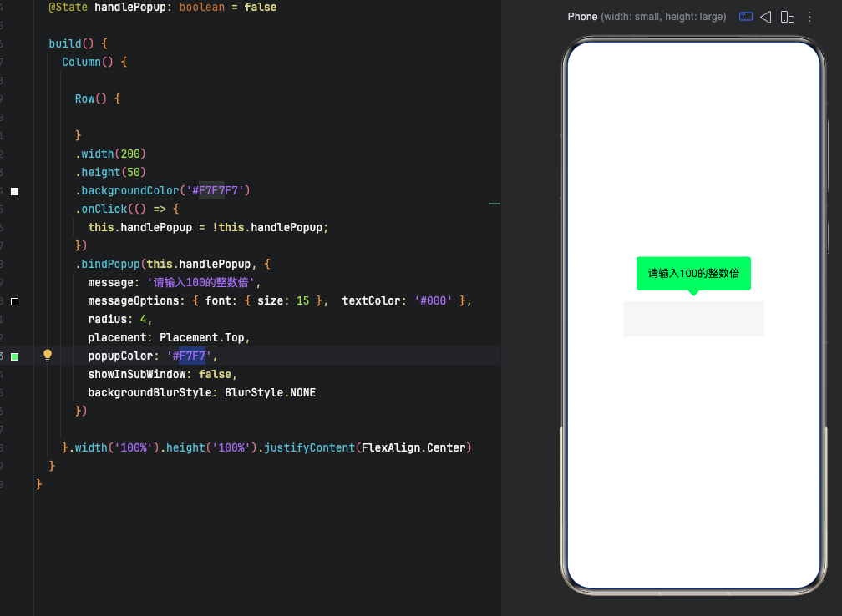Click the '#F7F7F7' backgroundColor string
842x616 pixels.
[x=216, y=190]
